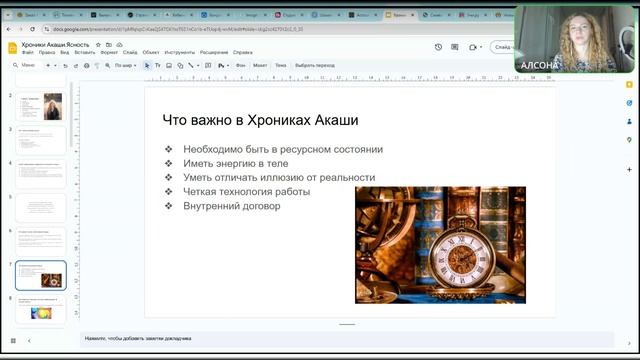The width and height of the screenshot is (640, 360).
Task: Open the Расширения menu
Action: click(214, 53)
